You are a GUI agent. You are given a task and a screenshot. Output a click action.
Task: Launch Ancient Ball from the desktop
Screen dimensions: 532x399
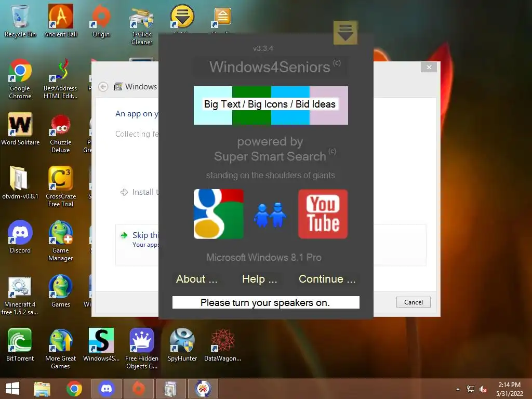click(x=60, y=21)
